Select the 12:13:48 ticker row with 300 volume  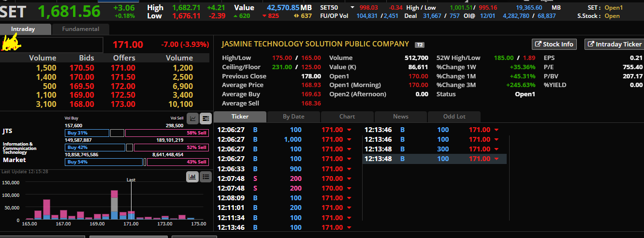point(434,149)
